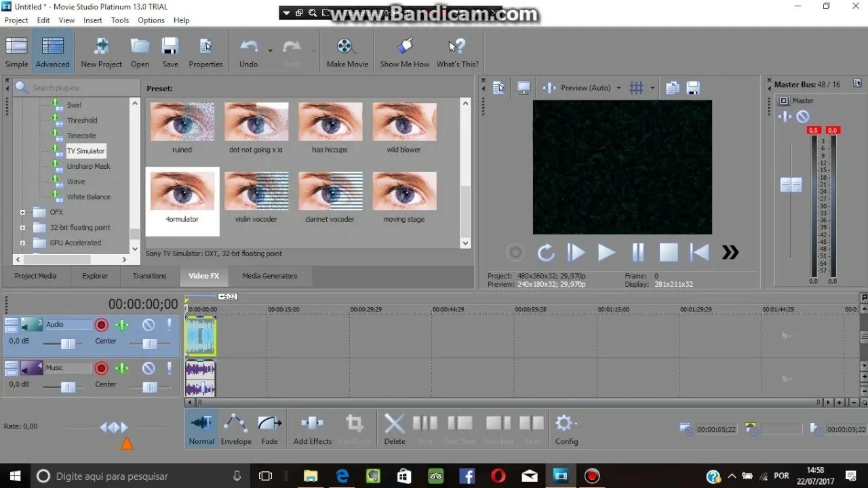868x488 pixels.
Task: Switch to Simple mode
Action: [x=16, y=52]
